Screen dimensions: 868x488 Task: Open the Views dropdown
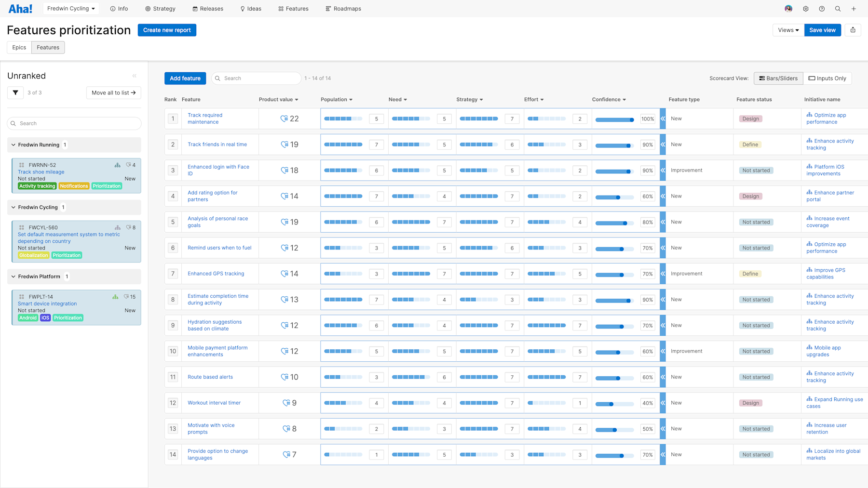[x=787, y=30]
